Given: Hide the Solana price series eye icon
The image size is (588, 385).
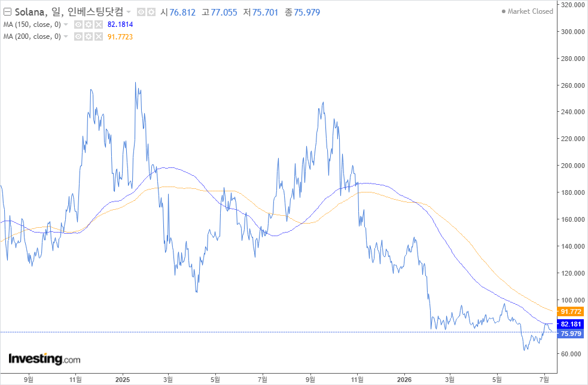Looking at the screenshot, I should [x=141, y=13].
